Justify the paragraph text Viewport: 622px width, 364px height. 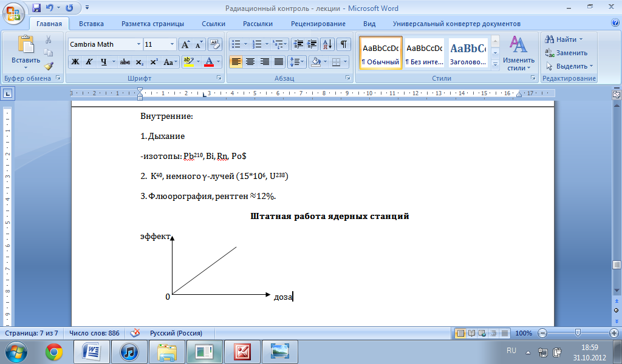pyautogui.click(x=279, y=62)
